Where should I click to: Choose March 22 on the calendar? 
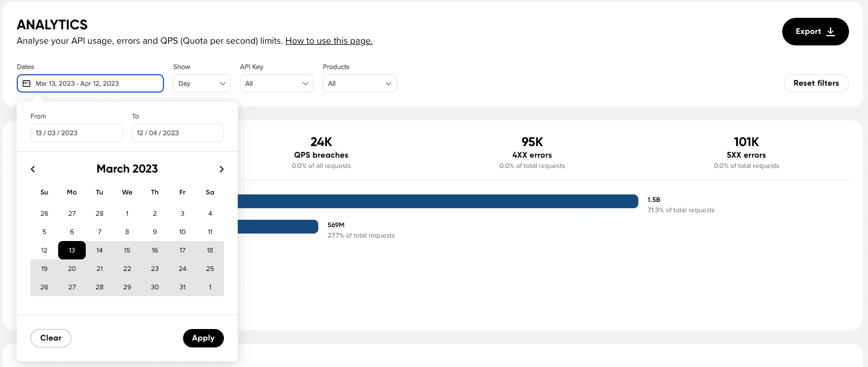click(127, 269)
